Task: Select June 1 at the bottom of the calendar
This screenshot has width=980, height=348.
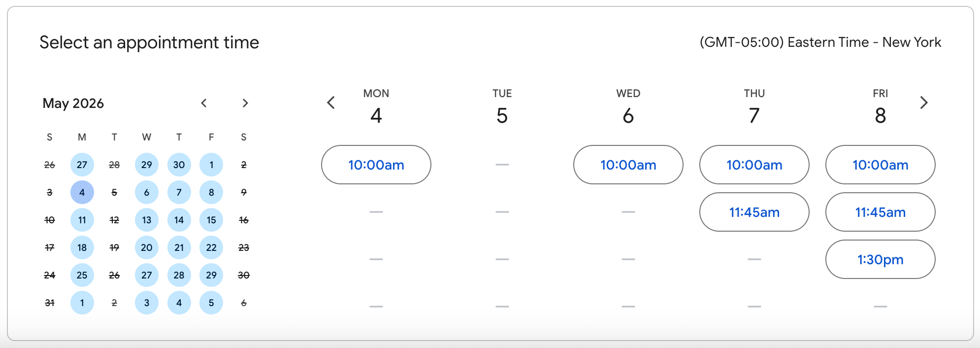Action: click(82, 303)
